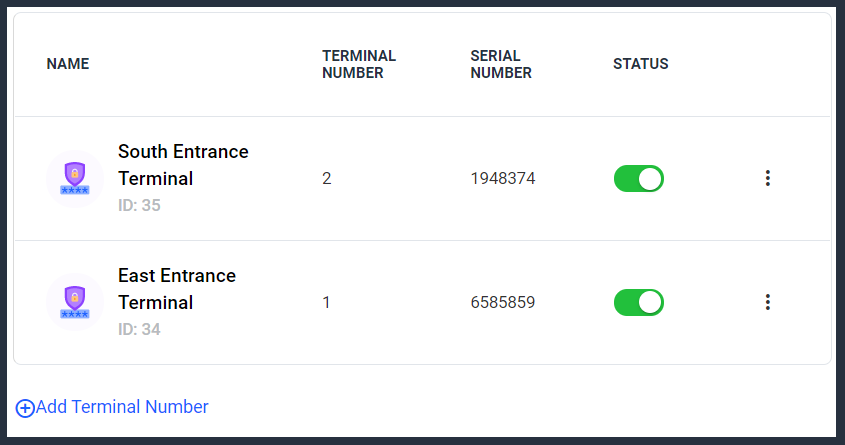Select the South Entrance Terminal name
The width and height of the screenshot is (845, 445).
[x=183, y=165]
